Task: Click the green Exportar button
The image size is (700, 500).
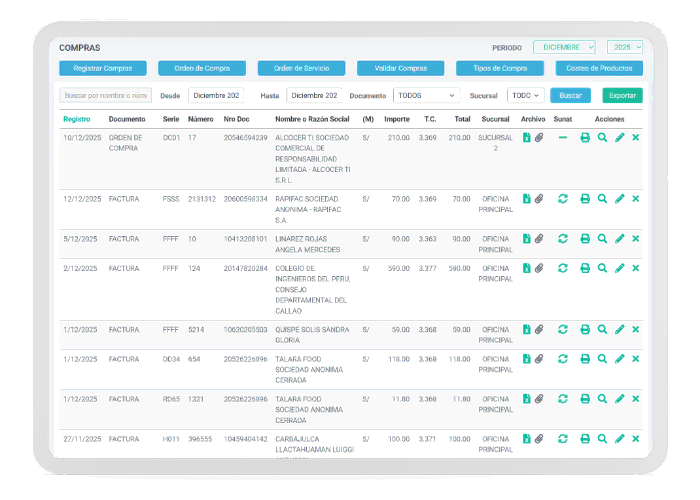Action: [623, 95]
